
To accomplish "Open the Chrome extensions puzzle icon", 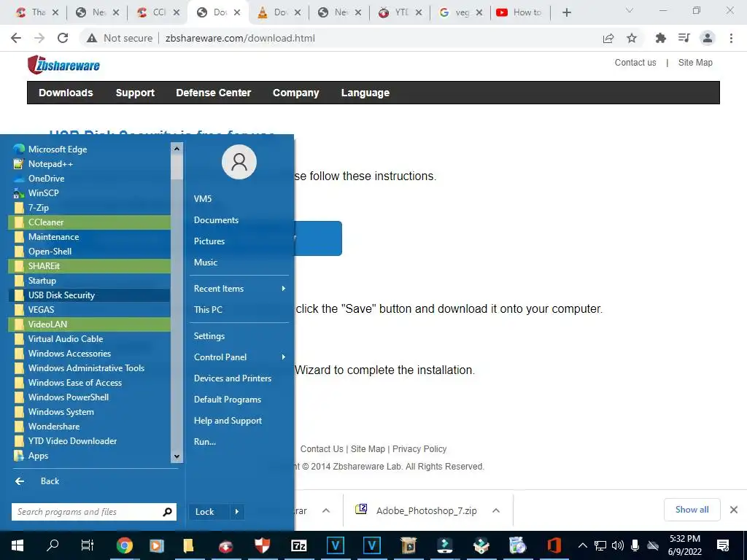I will tap(660, 38).
